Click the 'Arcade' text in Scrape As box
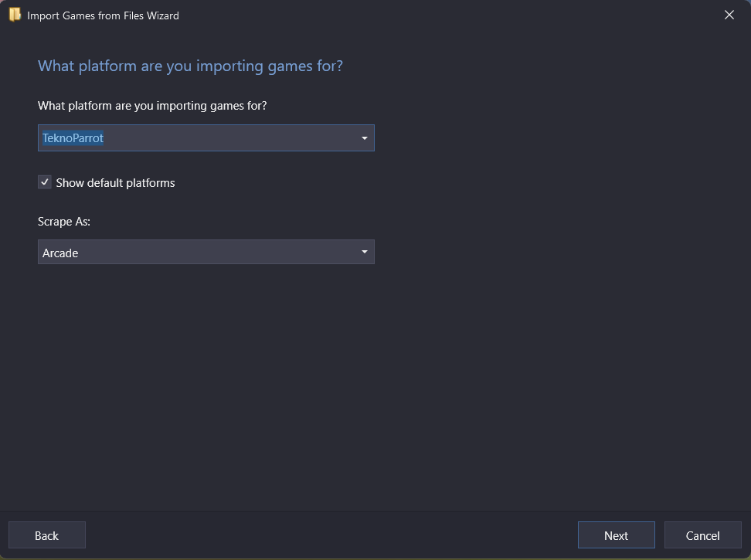This screenshot has height=560, width=751. click(60, 253)
